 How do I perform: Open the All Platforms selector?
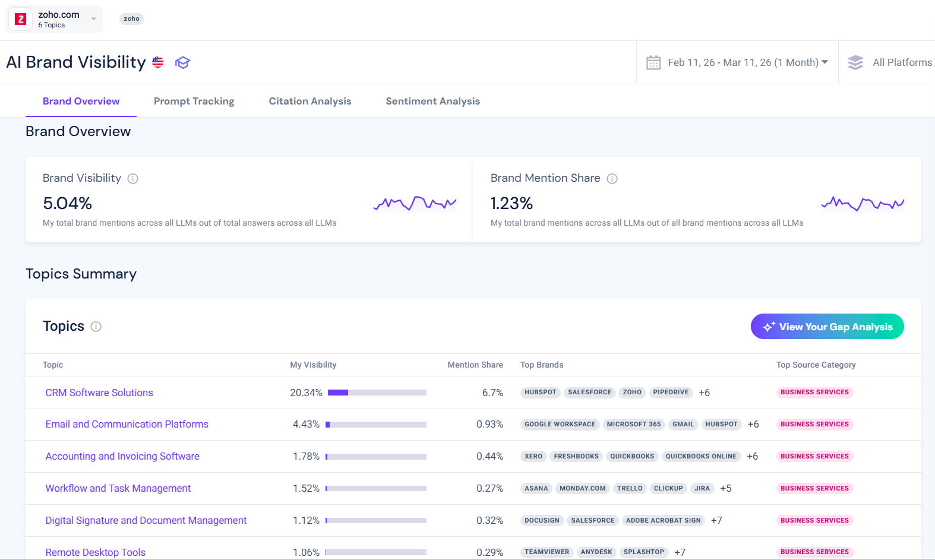902,62
